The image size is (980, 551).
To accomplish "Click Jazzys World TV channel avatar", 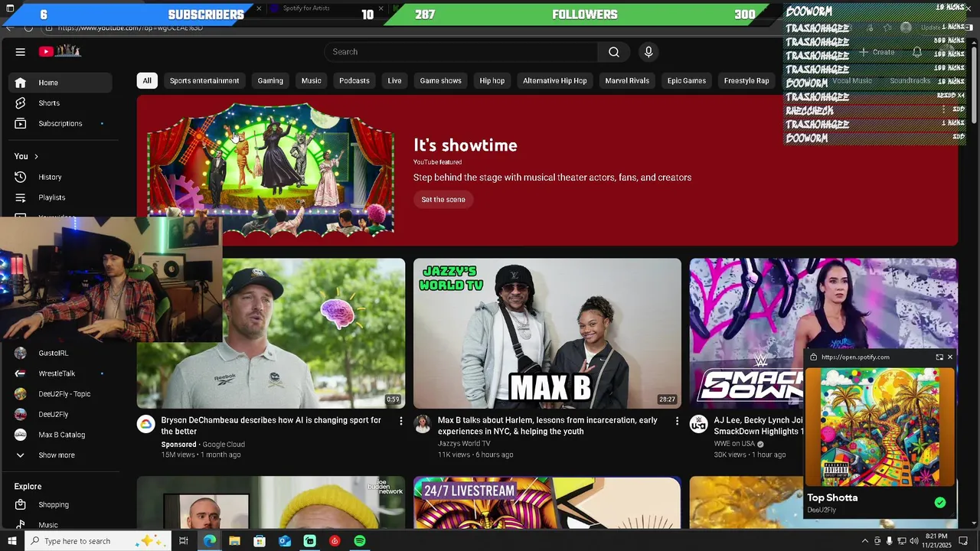I will pos(423,424).
